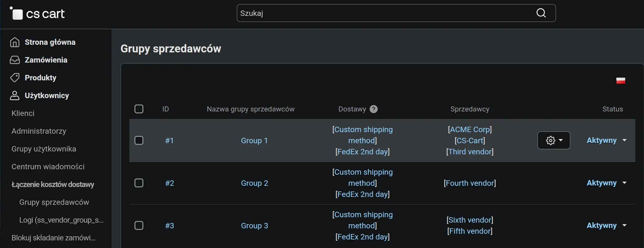Click the search magnifier icon
644x248 pixels.
pos(541,13)
